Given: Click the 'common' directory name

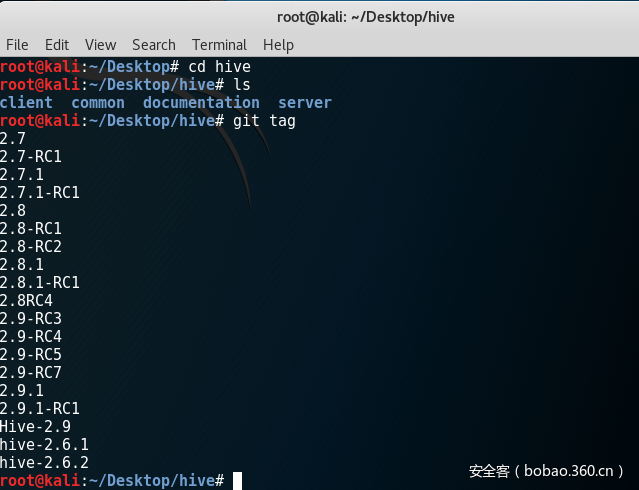Looking at the screenshot, I should point(98,103).
